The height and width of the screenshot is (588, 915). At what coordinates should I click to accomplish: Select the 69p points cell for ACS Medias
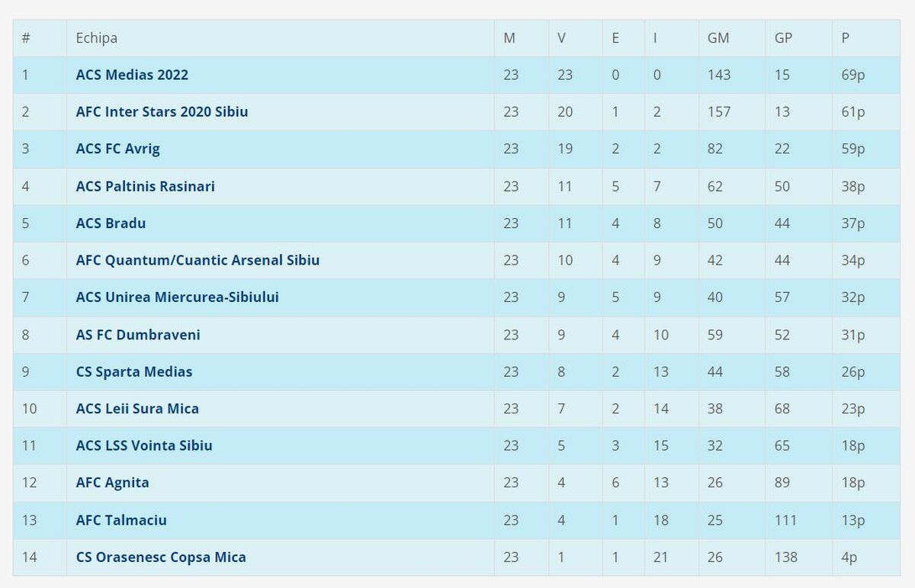(x=853, y=75)
